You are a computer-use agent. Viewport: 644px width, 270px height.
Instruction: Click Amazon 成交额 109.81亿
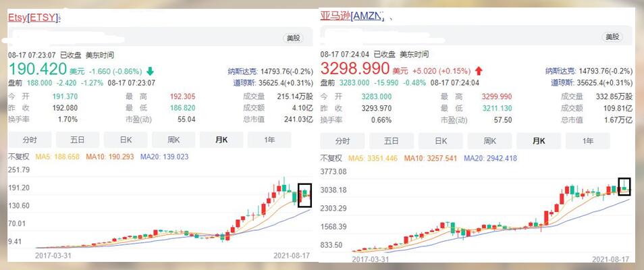coord(618,108)
